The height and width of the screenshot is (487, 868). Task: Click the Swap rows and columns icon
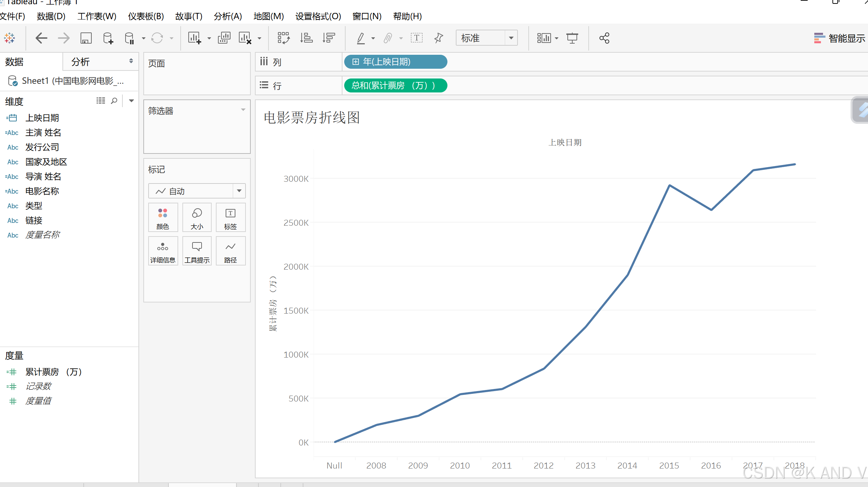click(x=283, y=38)
